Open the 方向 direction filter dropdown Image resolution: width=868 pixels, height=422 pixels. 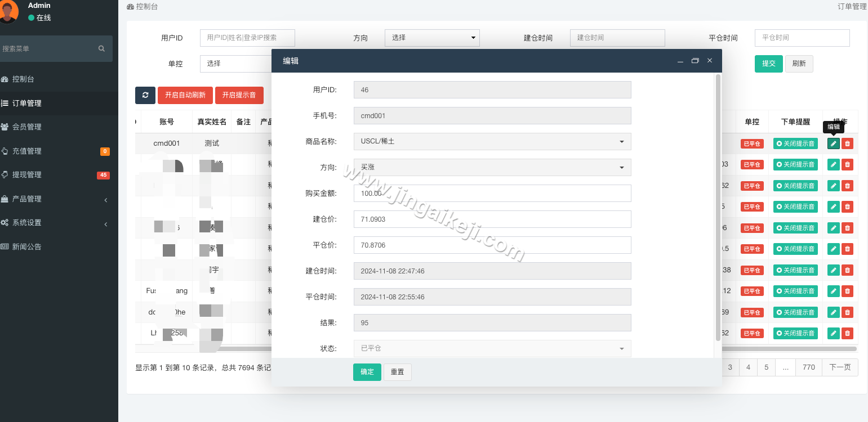(432, 38)
